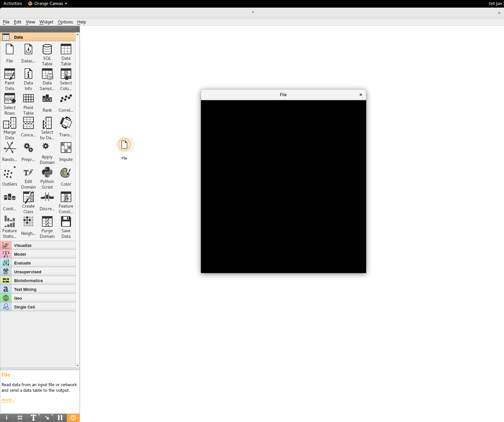
Task: Select the SQL Table widget
Action: point(47,55)
